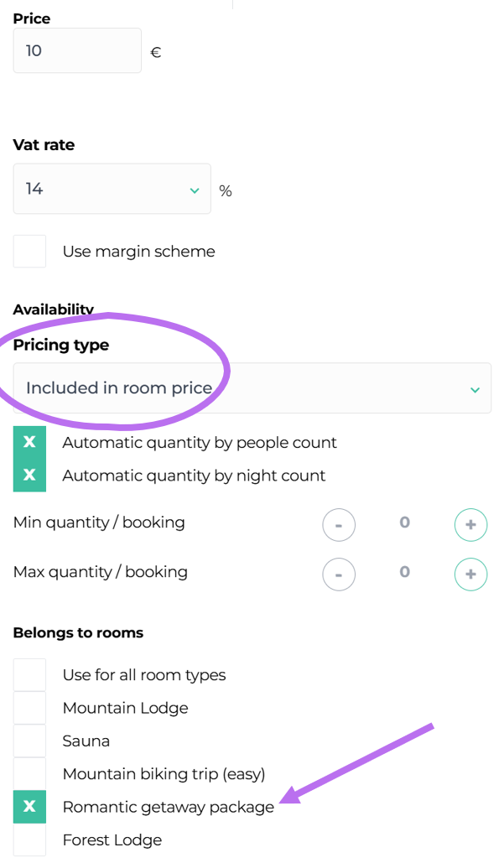The width and height of the screenshot is (504, 863).
Task: Tick the Forest Lodge checkbox
Action: pos(29,840)
